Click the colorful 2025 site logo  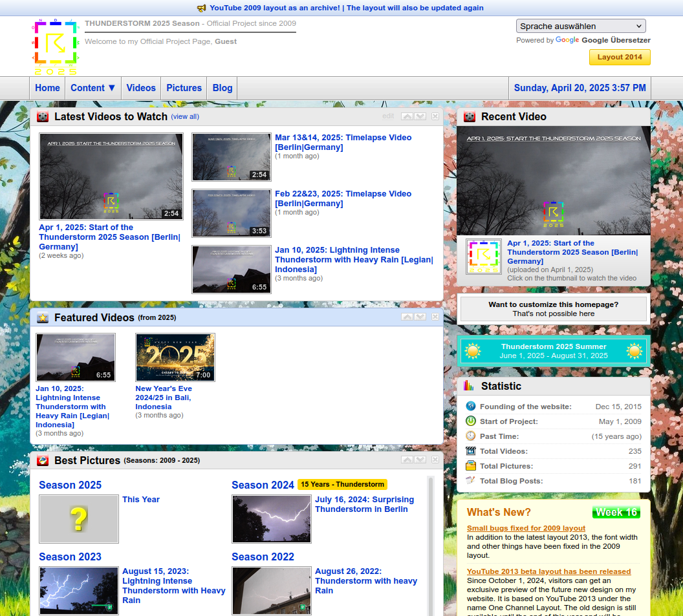(x=55, y=47)
